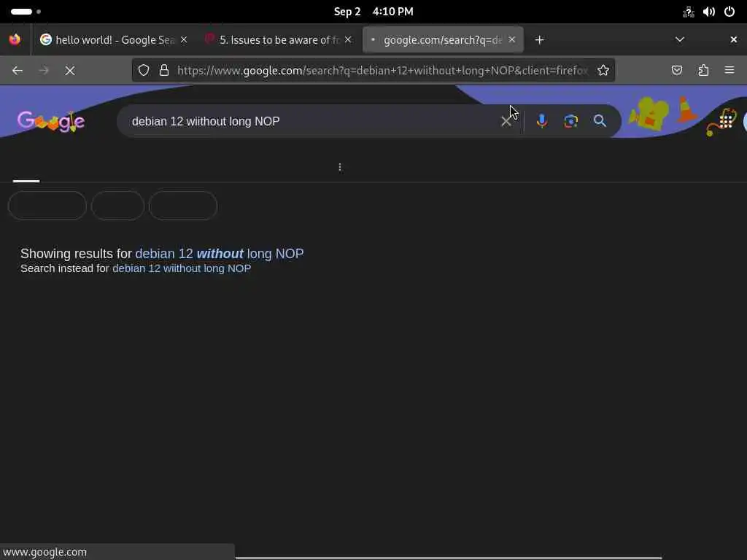Open the extensions puzzle icon
This screenshot has height=560, width=747.
point(703,71)
